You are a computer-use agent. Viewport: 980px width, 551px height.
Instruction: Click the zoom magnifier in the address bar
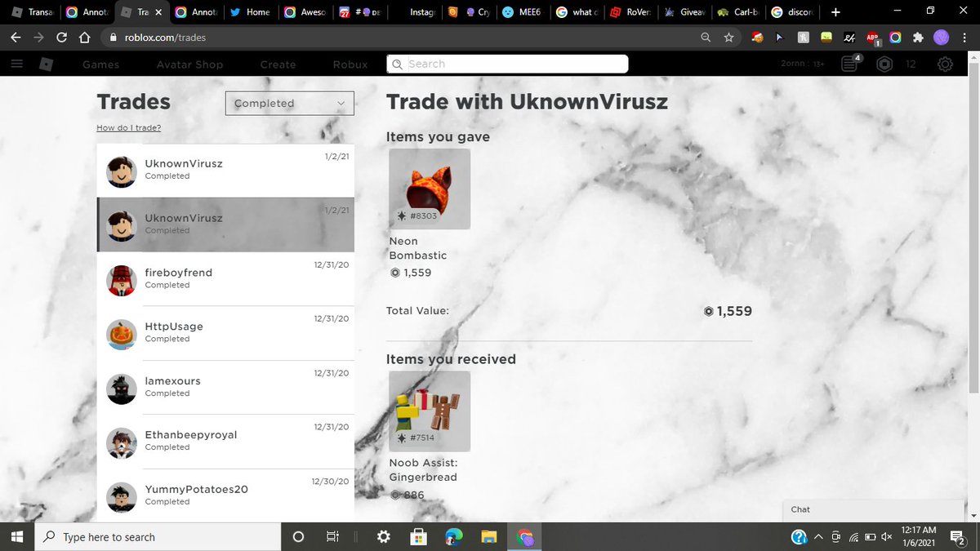tap(706, 38)
